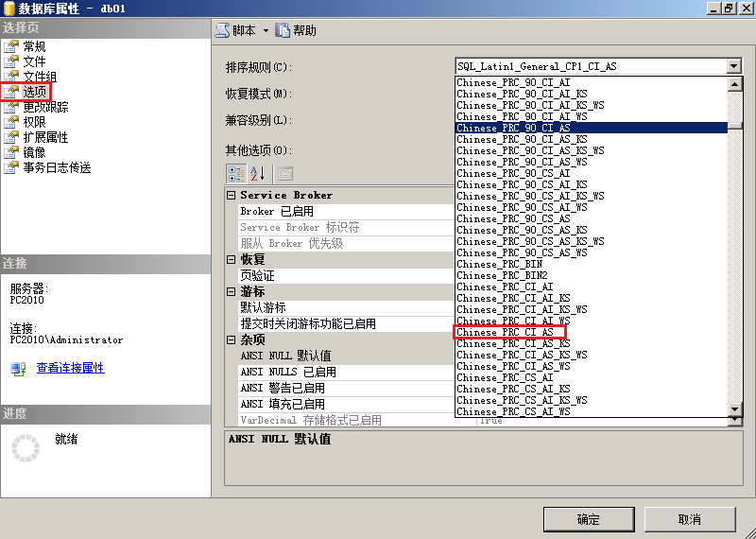Select the ANSI NULLS 已启用 property row

click(x=346, y=372)
